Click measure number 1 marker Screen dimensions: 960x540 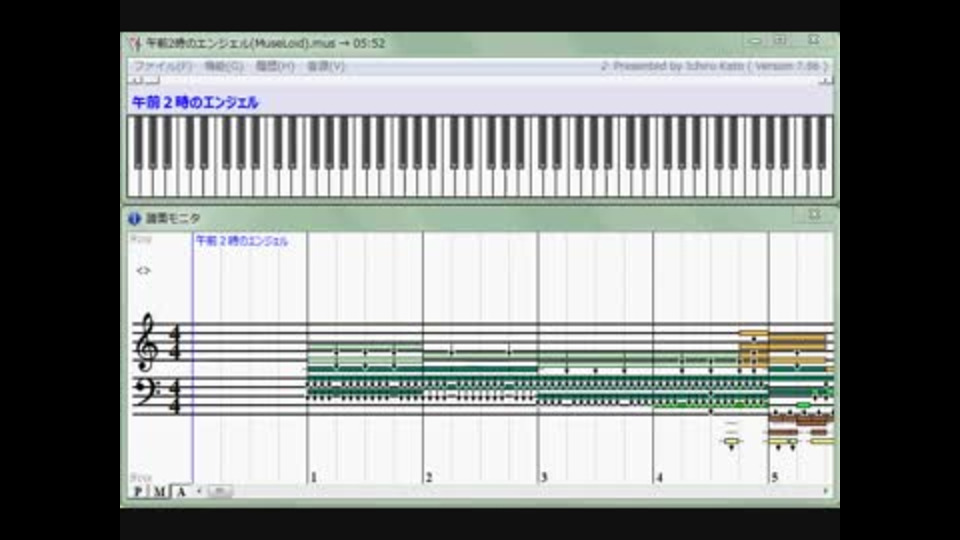[313, 477]
